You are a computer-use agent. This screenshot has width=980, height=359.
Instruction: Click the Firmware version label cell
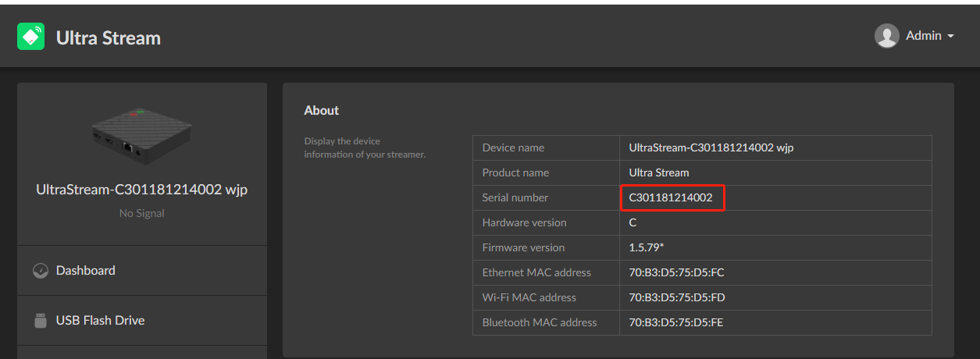547,247
